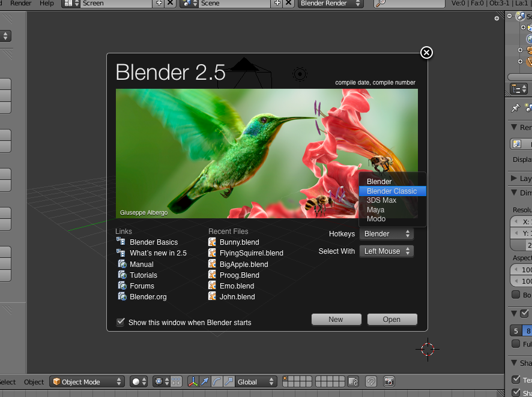Viewport: 532px width, 397px height.
Task: Open recent file John.blend
Action: coord(237,297)
